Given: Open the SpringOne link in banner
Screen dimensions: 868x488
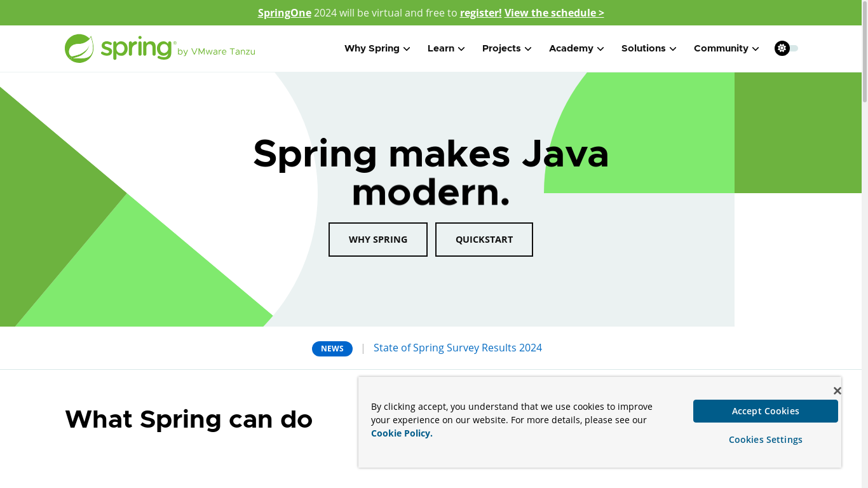Looking at the screenshot, I should coord(285,13).
